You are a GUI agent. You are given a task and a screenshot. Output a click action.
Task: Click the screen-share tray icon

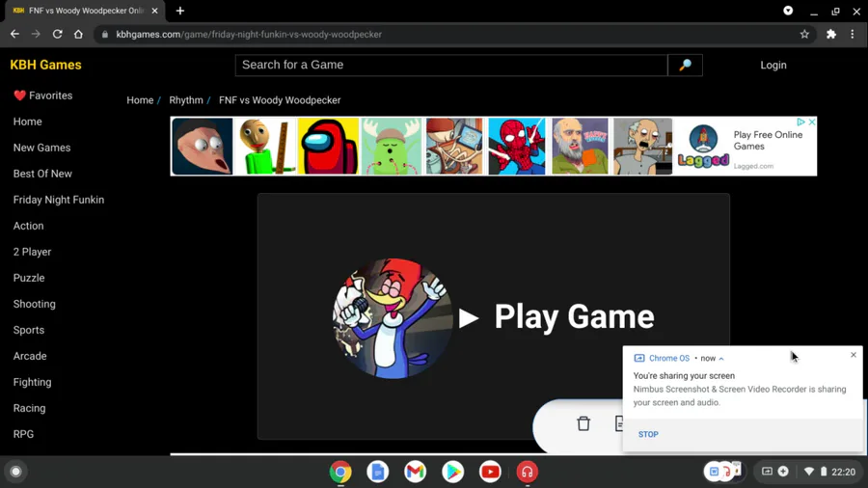[767, 472]
